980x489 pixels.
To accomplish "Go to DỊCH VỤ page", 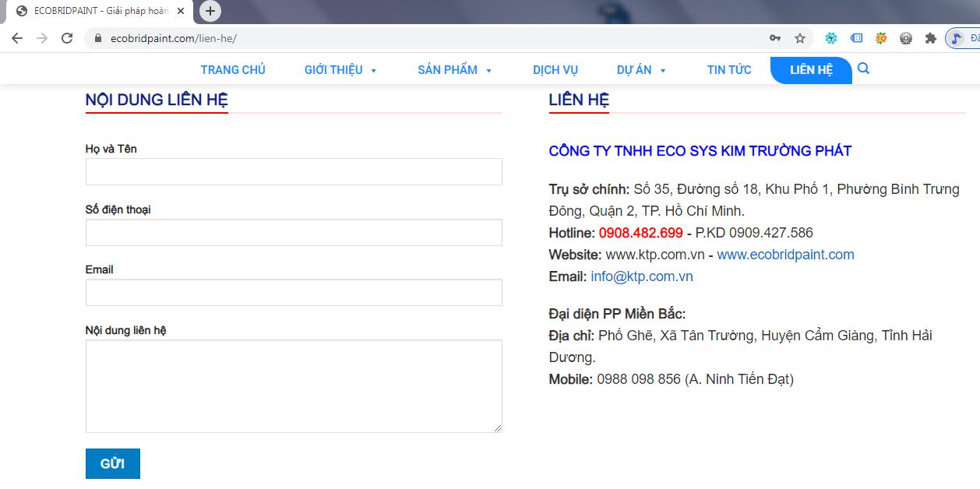I will pyautogui.click(x=555, y=70).
